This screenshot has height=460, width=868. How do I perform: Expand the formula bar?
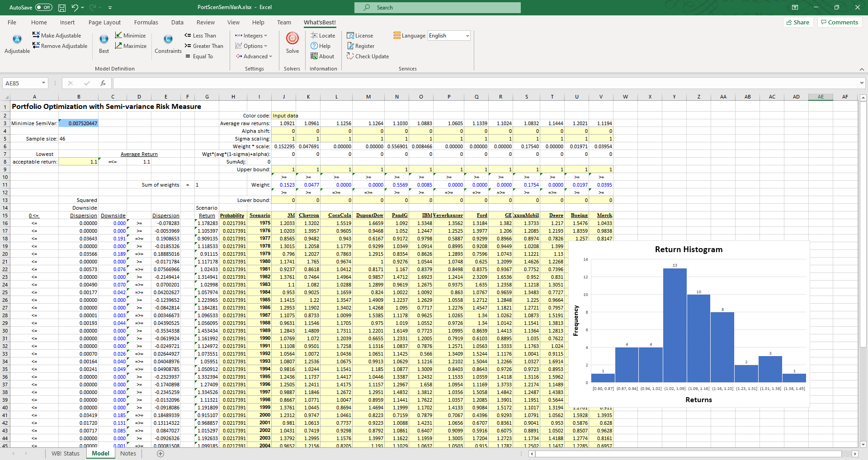click(x=862, y=83)
